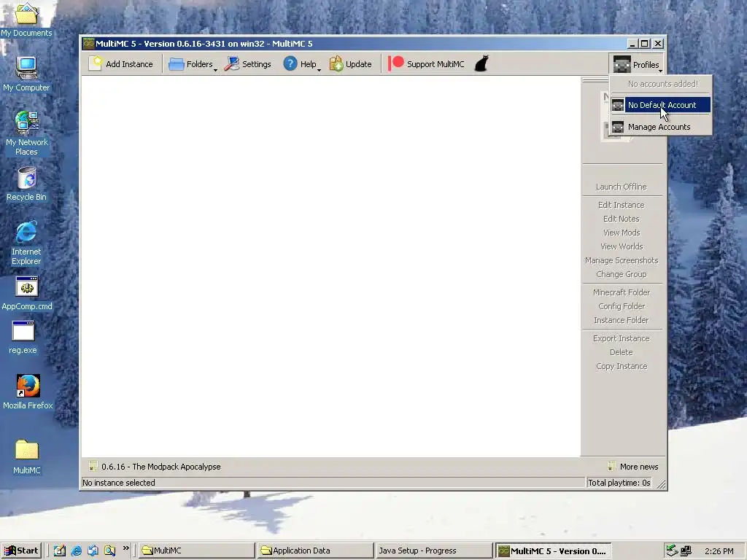Click the Total playtime status text
Viewport: 747px width, 560px height.
click(x=619, y=483)
